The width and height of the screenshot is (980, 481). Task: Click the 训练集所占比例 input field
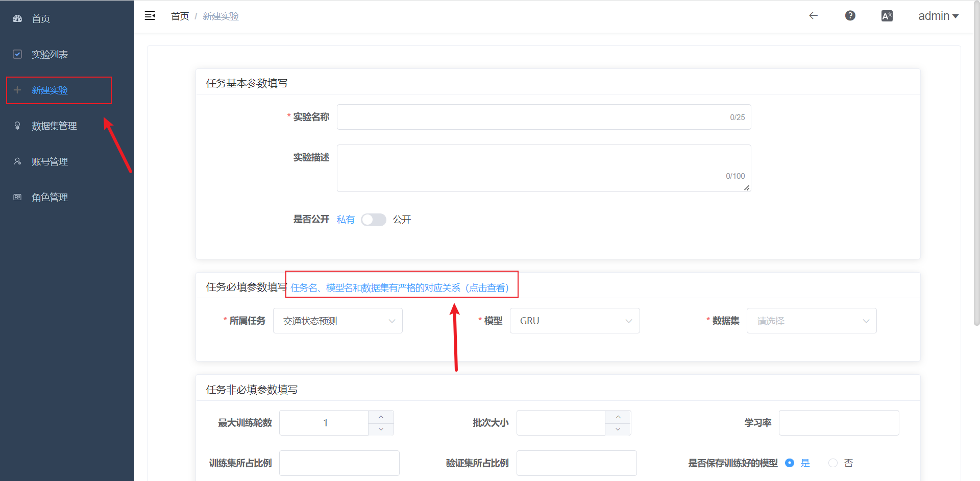pos(339,463)
